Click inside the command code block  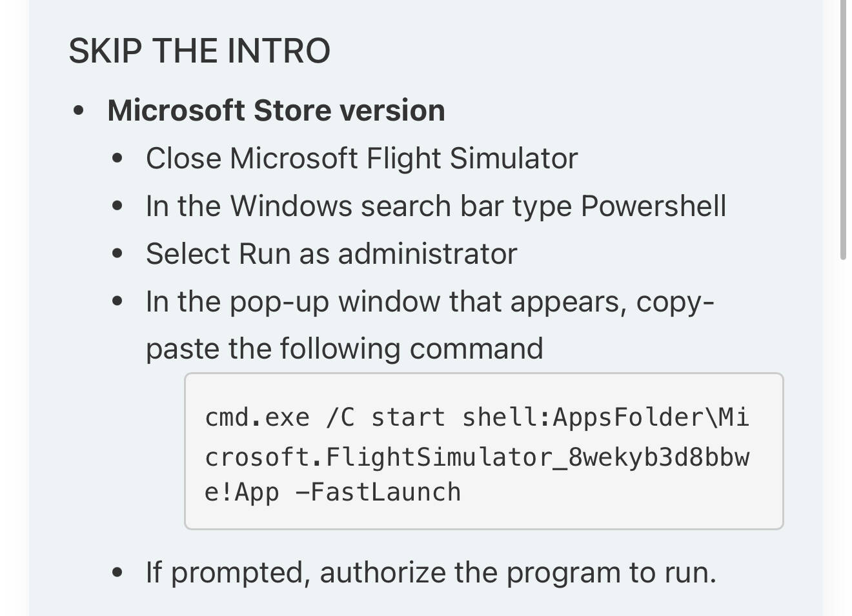[484, 451]
